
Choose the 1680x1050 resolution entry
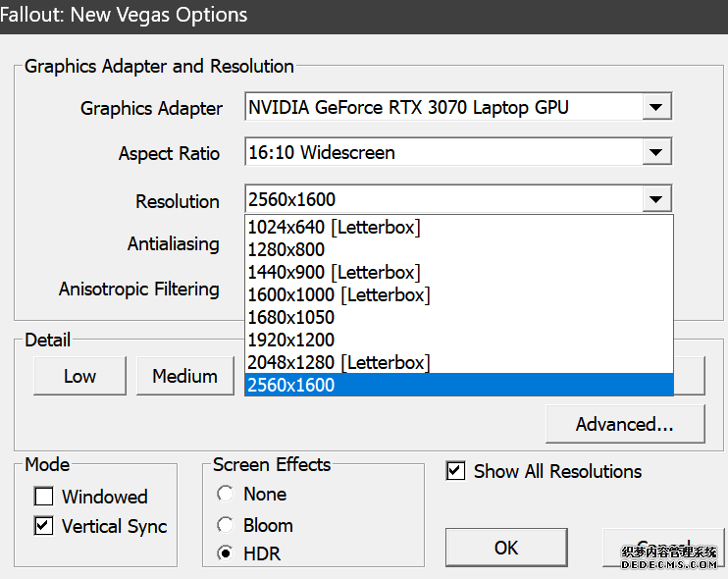pyautogui.click(x=291, y=317)
